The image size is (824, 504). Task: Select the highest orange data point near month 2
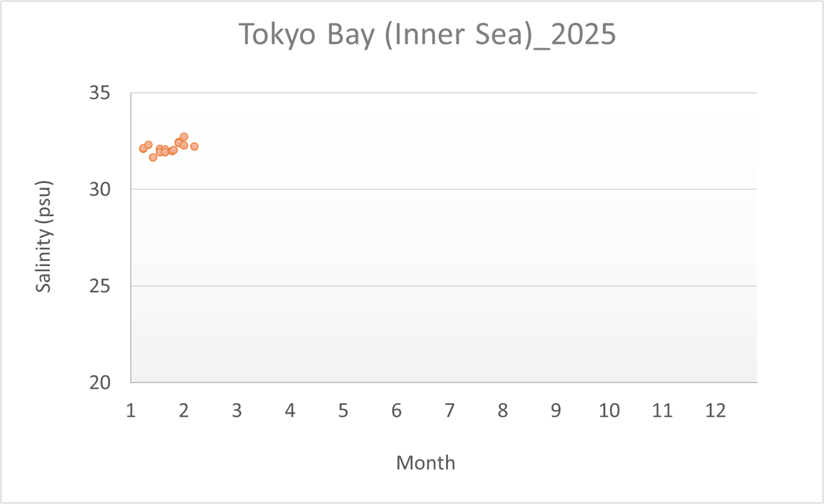pyautogui.click(x=184, y=137)
